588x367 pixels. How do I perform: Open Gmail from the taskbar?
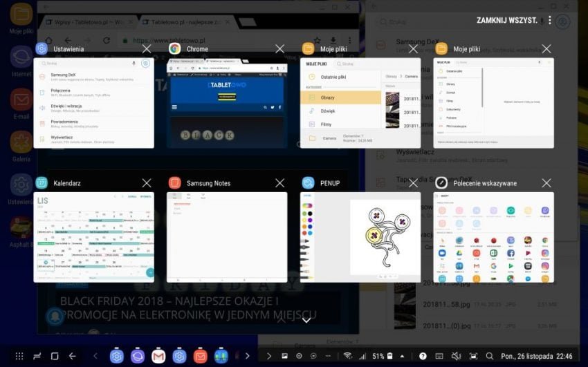(x=158, y=356)
